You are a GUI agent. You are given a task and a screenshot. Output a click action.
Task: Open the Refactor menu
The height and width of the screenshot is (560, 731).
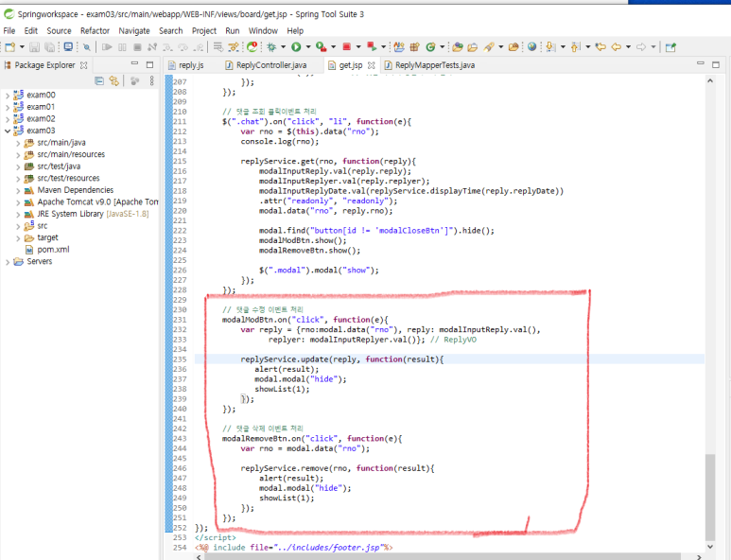coord(95,31)
